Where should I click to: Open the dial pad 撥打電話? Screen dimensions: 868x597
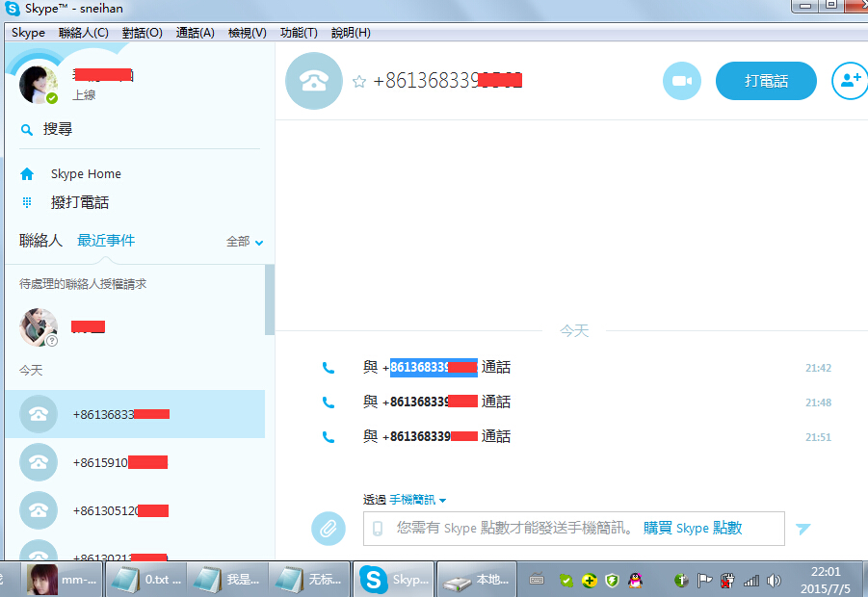click(79, 203)
